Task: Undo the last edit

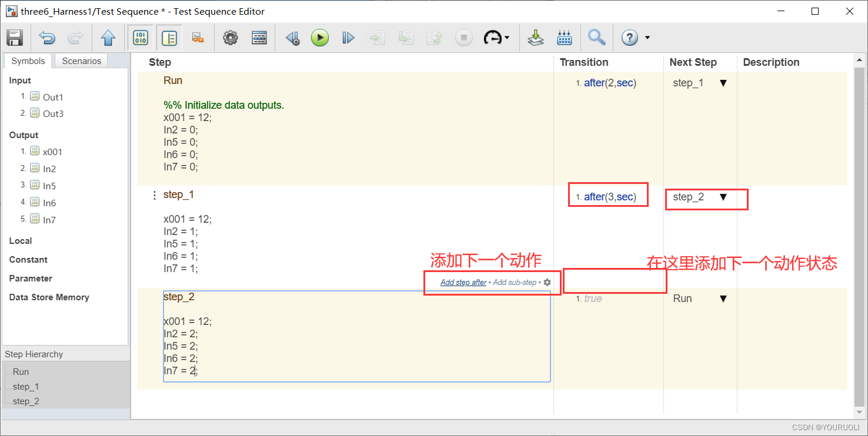Action: pyautogui.click(x=46, y=37)
